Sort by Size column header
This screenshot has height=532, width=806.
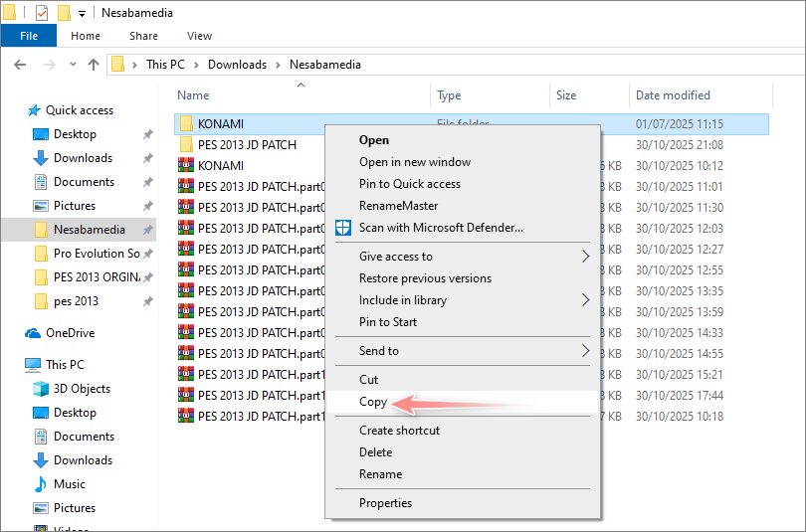click(566, 95)
